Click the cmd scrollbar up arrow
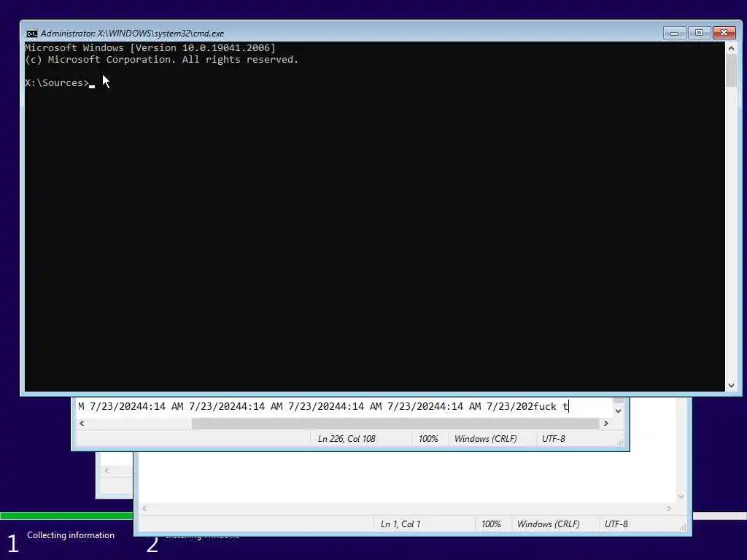 pyautogui.click(x=731, y=48)
